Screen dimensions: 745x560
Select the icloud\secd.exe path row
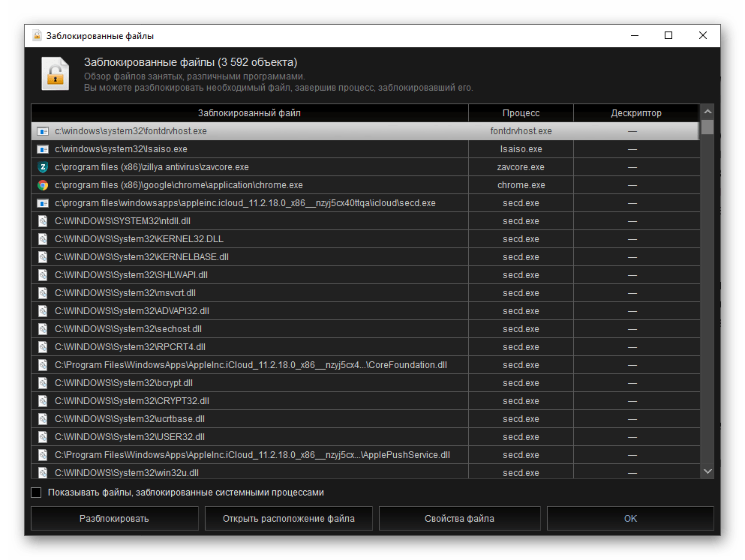[365, 203]
